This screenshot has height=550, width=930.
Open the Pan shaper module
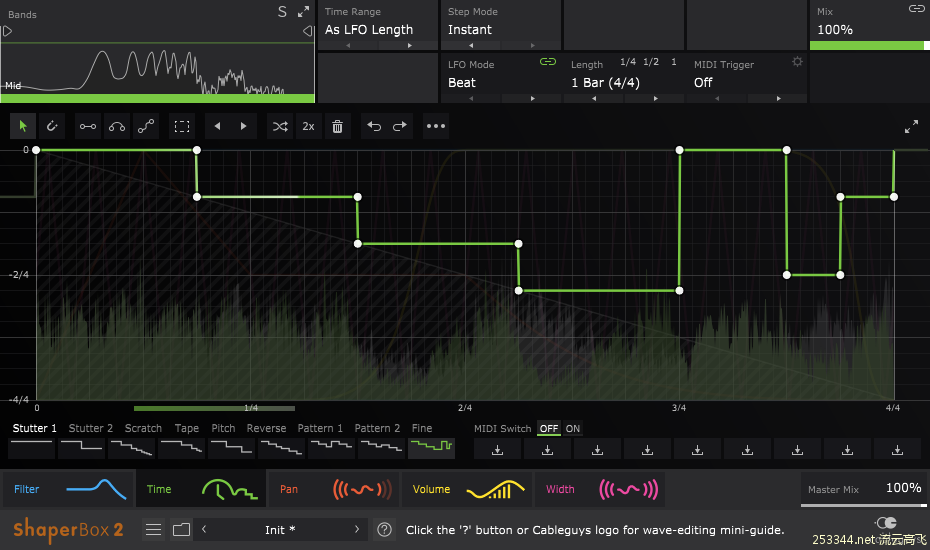(x=335, y=489)
